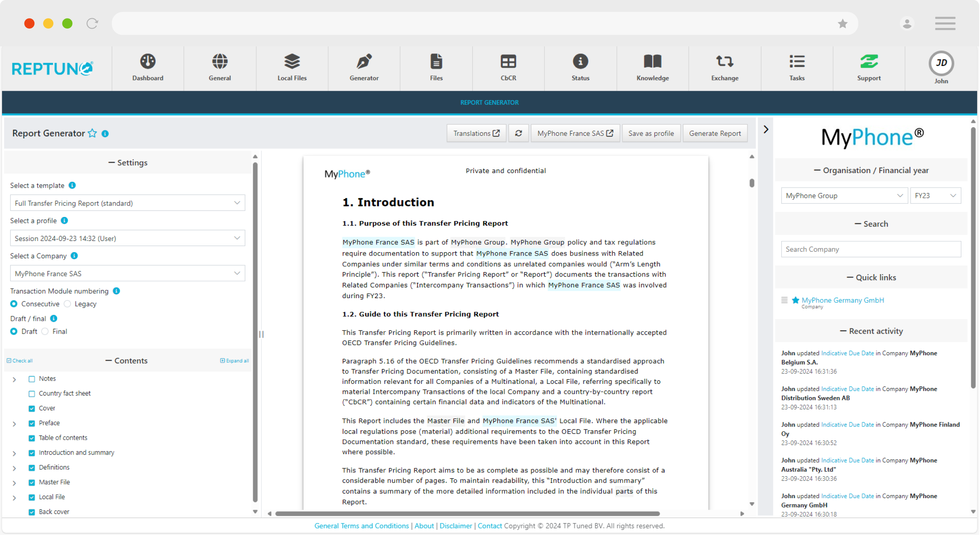980x535 pixels.
Task: Click the refresh icon beside Translations
Action: (518, 133)
